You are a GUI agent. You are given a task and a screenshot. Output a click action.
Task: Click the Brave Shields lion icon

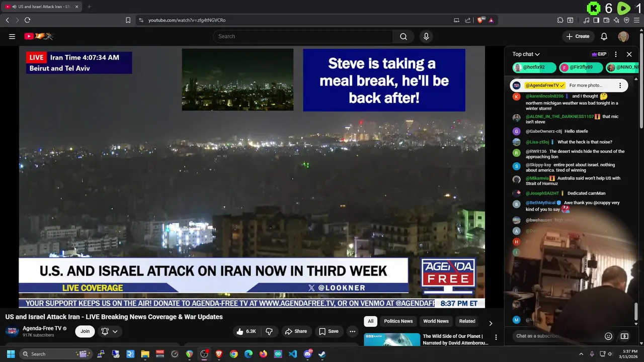(x=481, y=20)
